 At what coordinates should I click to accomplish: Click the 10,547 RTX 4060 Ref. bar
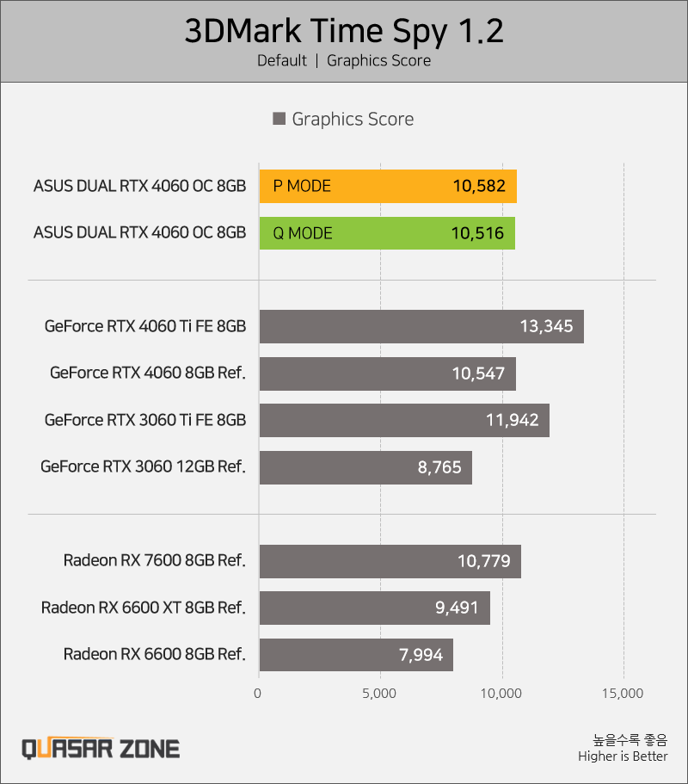pyautogui.click(x=388, y=373)
